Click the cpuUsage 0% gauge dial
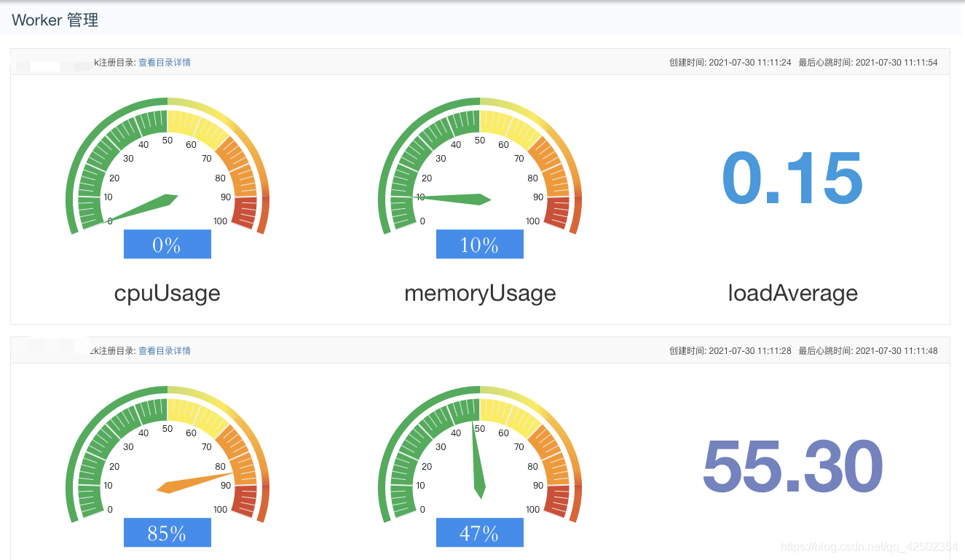Viewport: 965px width, 560px height. pyautogui.click(x=168, y=167)
